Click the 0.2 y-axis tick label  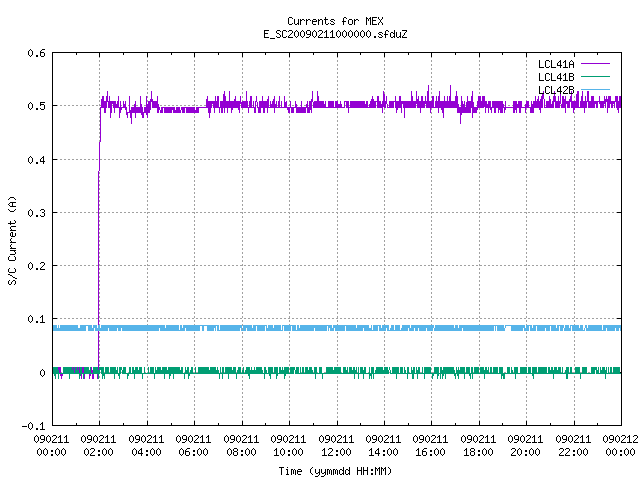(x=36, y=266)
